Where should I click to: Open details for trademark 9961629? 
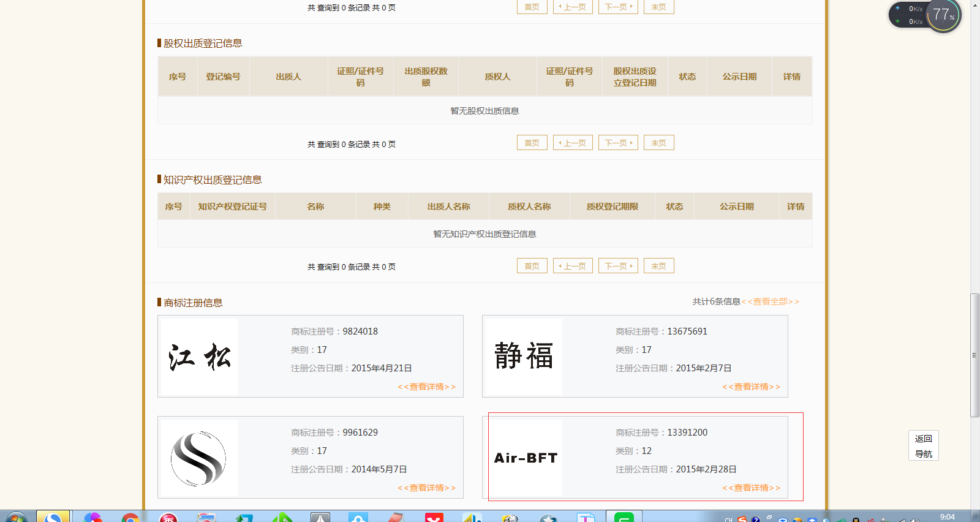tap(426, 488)
